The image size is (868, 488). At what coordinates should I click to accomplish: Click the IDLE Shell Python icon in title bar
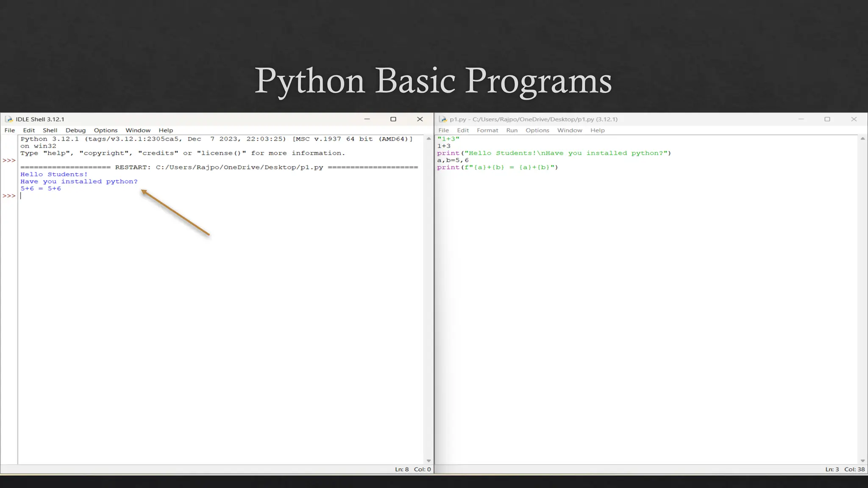[x=9, y=119]
